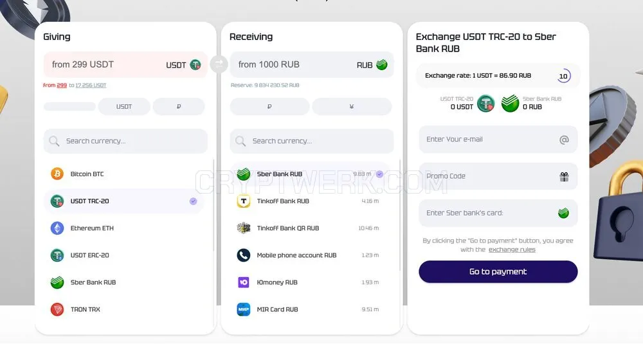Open the USDT giving currency selector
Screen dimensions: 643x364
183,65
